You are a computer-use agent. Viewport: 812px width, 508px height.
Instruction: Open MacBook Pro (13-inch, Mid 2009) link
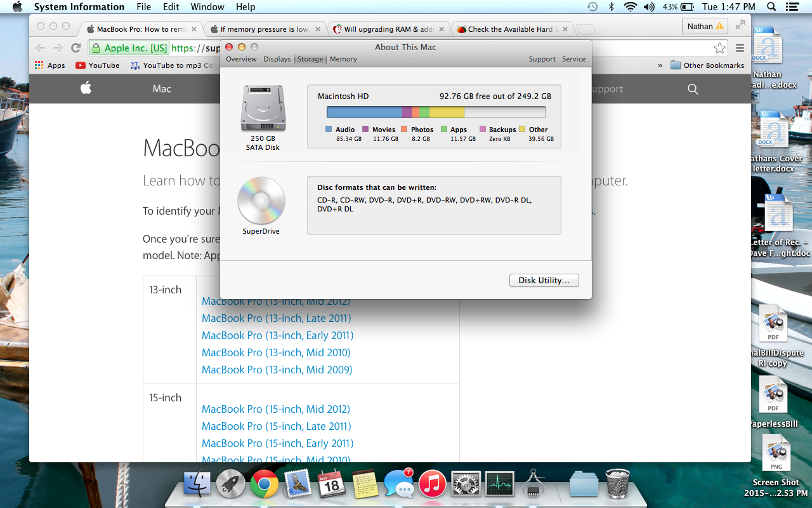(277, 370)
